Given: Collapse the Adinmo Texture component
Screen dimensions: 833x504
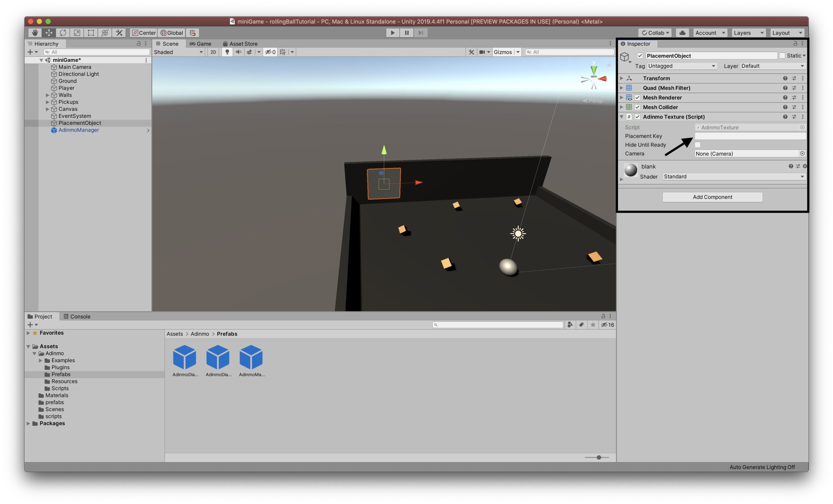Looking at the screenshot, I should 621,117.
